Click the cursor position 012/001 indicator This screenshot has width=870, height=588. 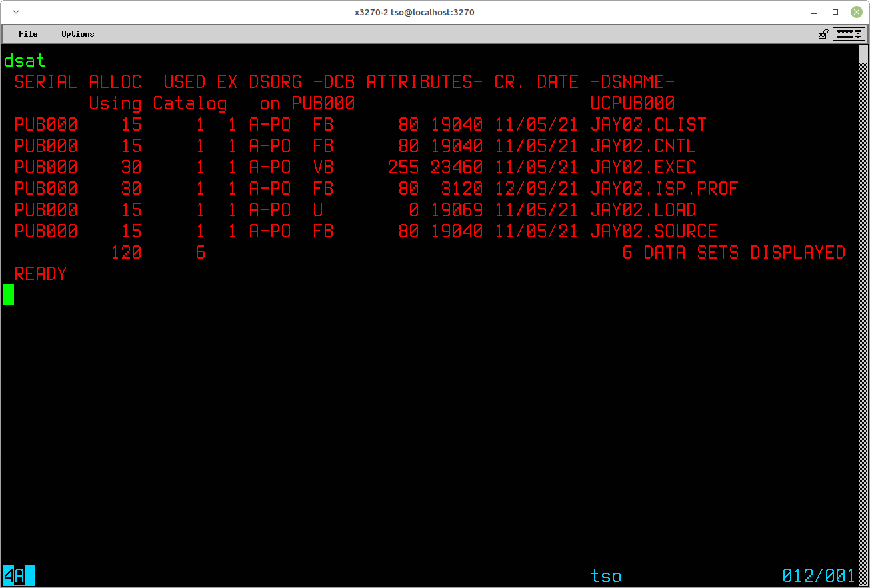coord(819,575)
